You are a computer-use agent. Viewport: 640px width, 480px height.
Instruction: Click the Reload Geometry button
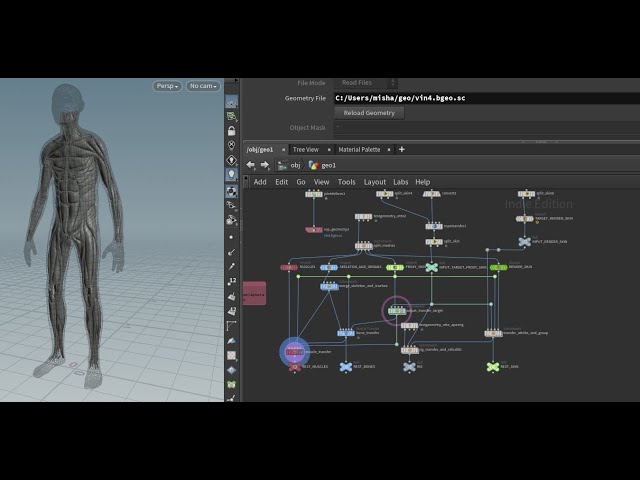tap(369, 113)
